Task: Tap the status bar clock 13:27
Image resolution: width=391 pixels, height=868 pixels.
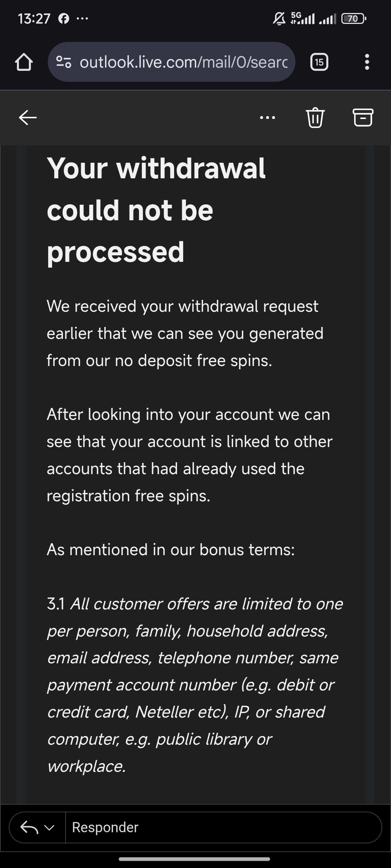Action: pyautogui.click(x=34, y=18)
